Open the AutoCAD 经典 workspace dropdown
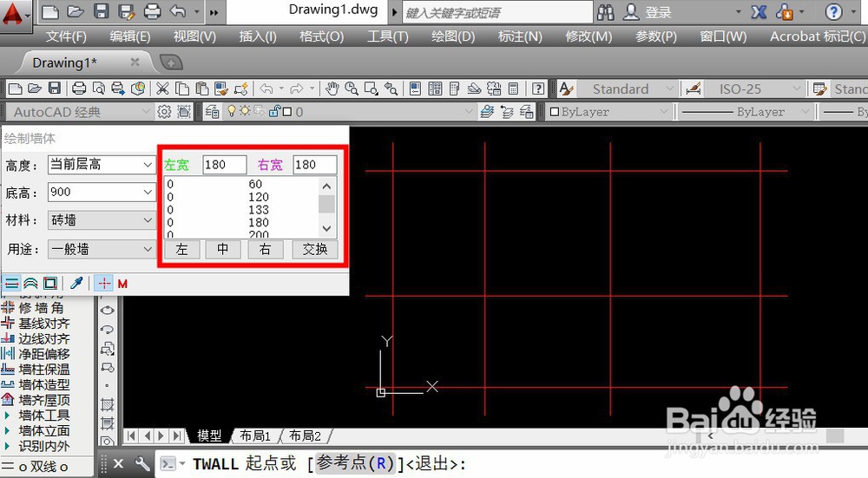Screen dimensions: 868x478 146,112
